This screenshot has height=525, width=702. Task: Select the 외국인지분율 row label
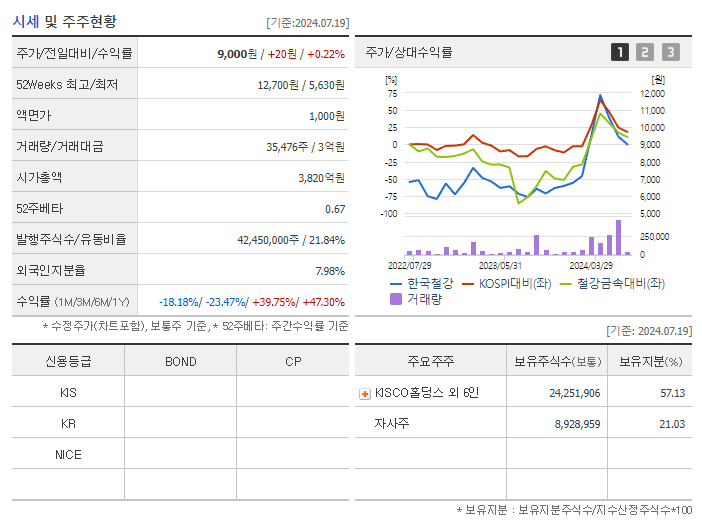(x=51, y=270)
